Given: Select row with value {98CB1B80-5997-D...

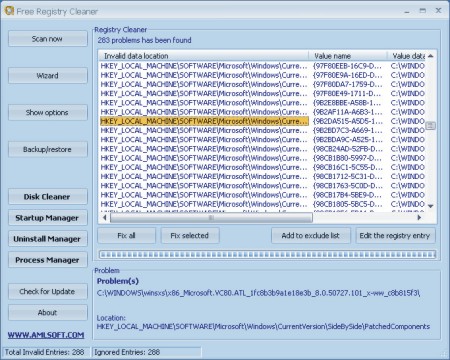Looking at the screenshot, I should coord(263,158).
